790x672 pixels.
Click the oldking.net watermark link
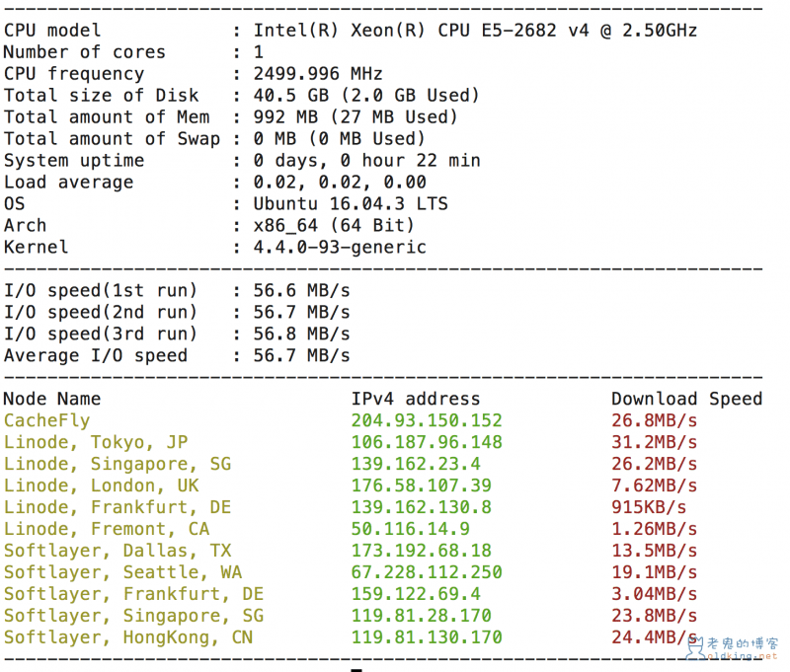click(x=743, y=656)
